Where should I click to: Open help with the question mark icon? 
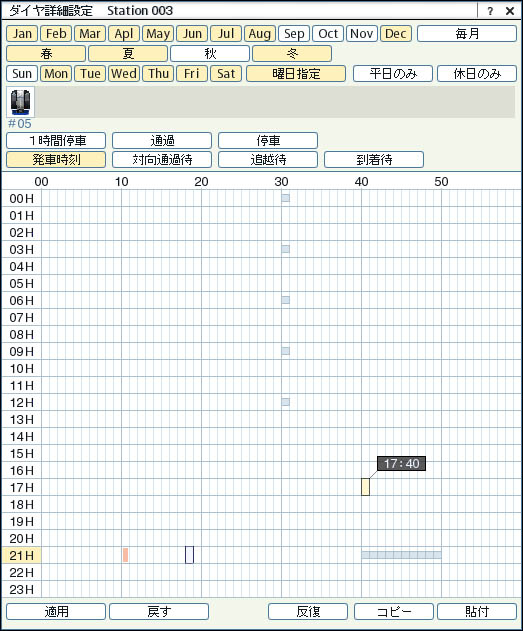(490, 11)
